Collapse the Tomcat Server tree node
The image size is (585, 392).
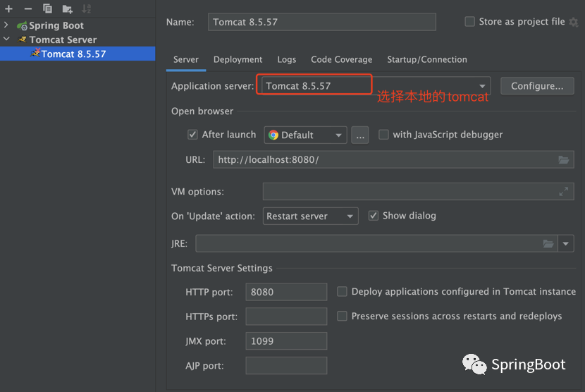point(6,39)
